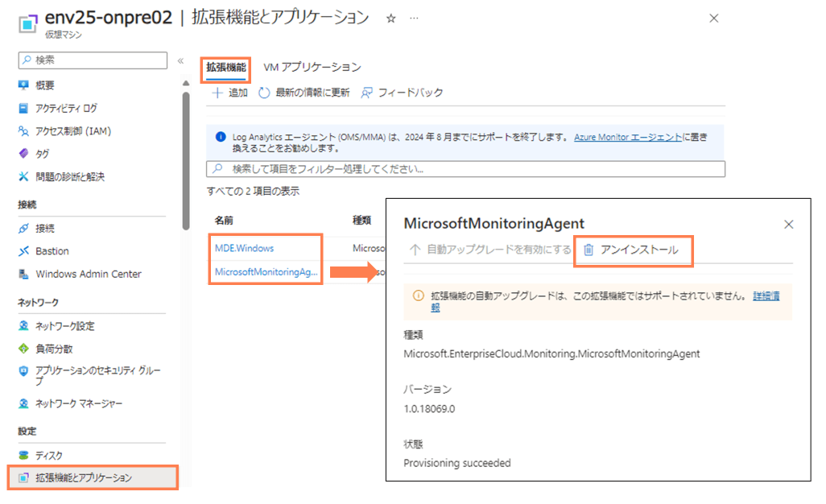Click the 拡張機能とアプリケーション sidebar icon
Screen dimensions: 826x504
23,477
